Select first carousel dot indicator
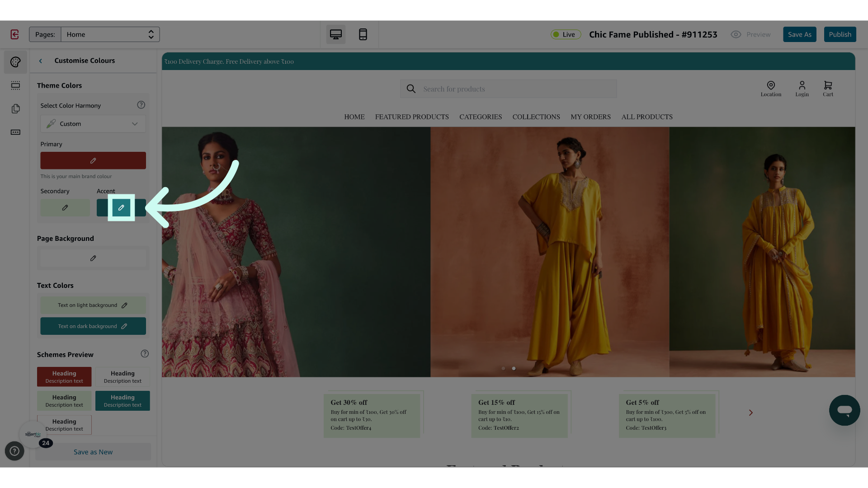The image size is (868, 488). 503,368
